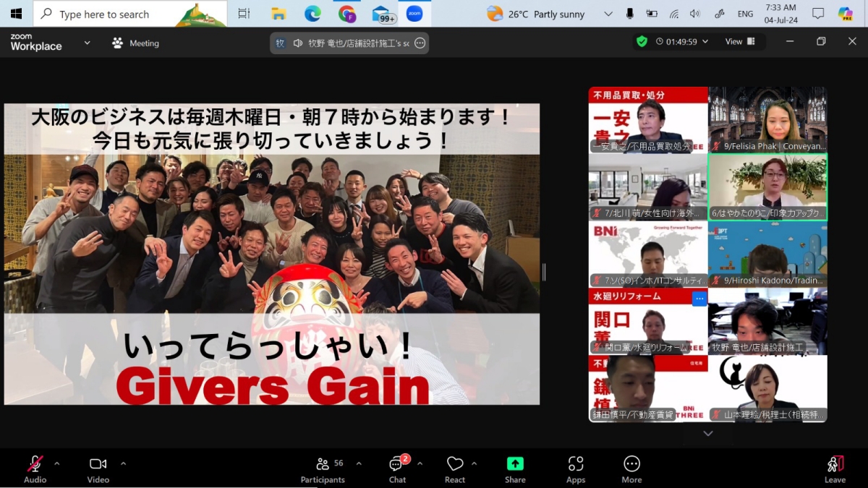Open screen share options ellipsis button
Screen dimensions: 868x488
click(x=420, y=43)
